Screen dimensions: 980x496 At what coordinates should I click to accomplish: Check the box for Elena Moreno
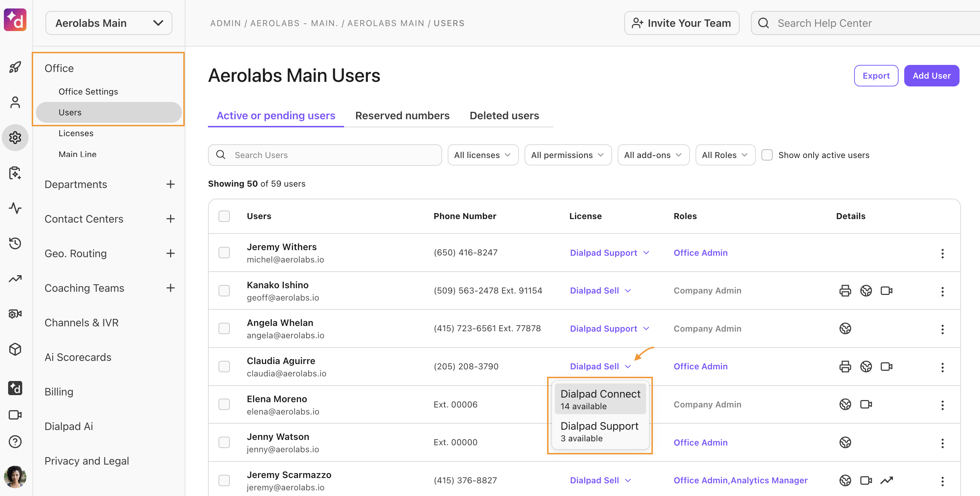(x=224, y=404)
